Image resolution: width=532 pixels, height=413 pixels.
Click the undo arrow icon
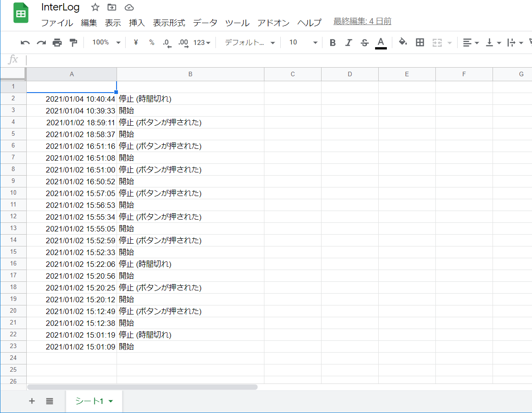pos(25,43)
